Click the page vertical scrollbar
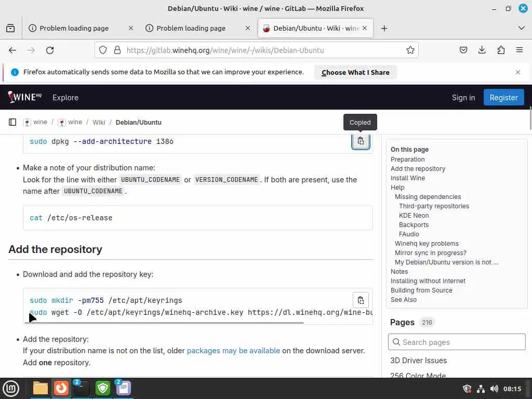The height and width of the screenshot is (399, 532). pyautogui.click(x=530, y=118)
